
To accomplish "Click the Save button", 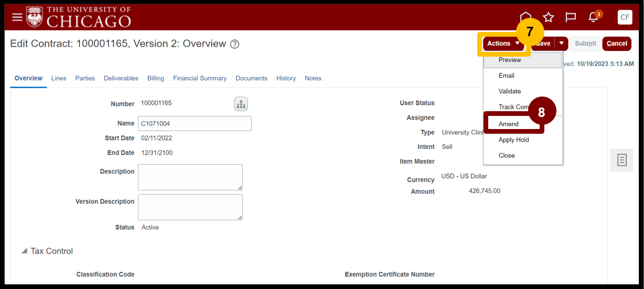I will pos(543,44).
